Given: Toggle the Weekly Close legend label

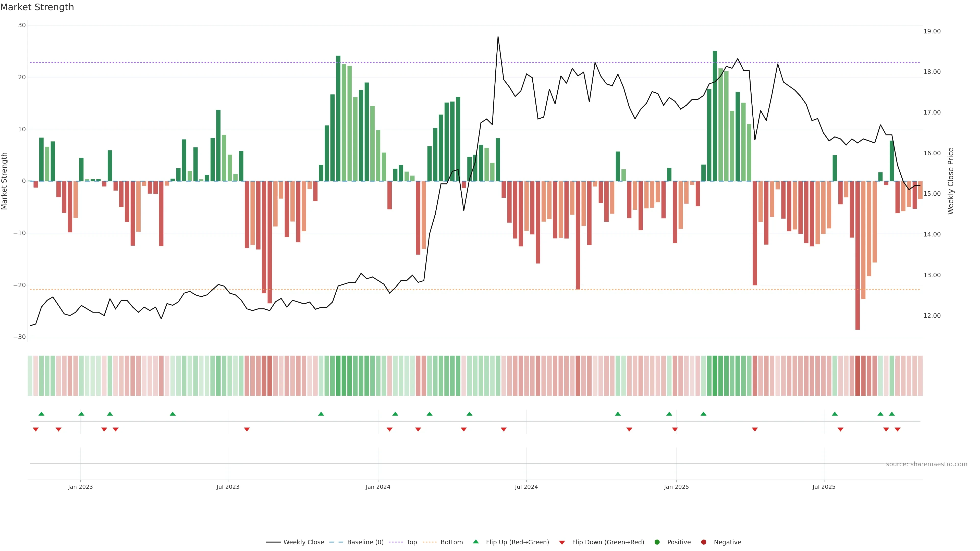Looking at the screenshot, I should pyautogui.click(x=304, y=542).
